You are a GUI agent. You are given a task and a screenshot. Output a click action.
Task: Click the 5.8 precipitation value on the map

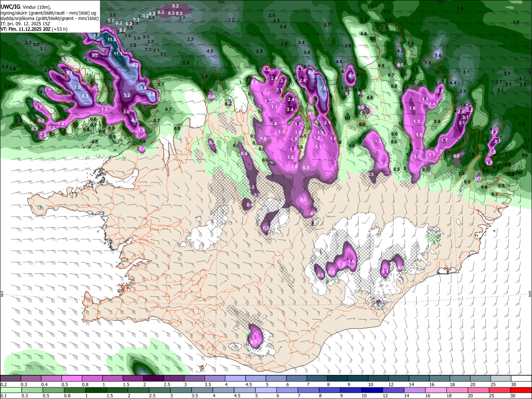152,94
